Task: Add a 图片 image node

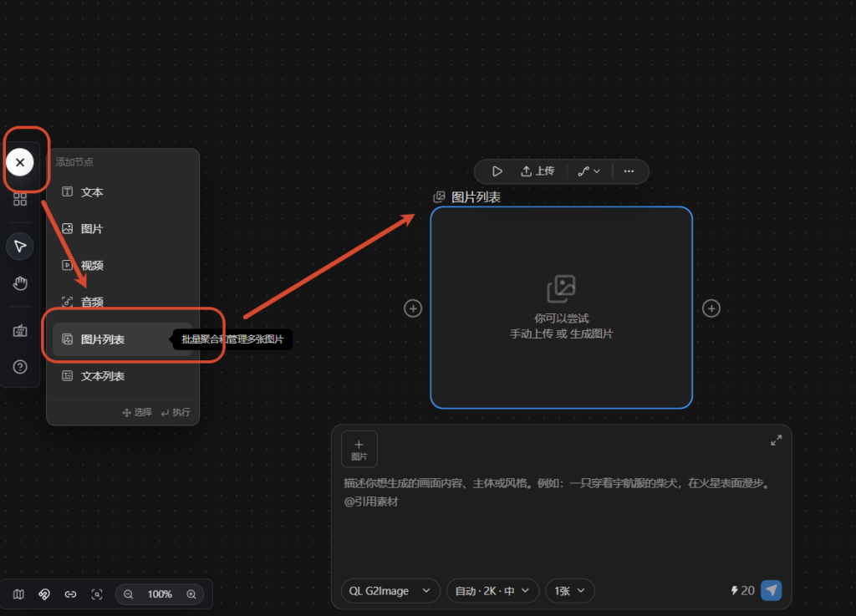Action: 122,229
